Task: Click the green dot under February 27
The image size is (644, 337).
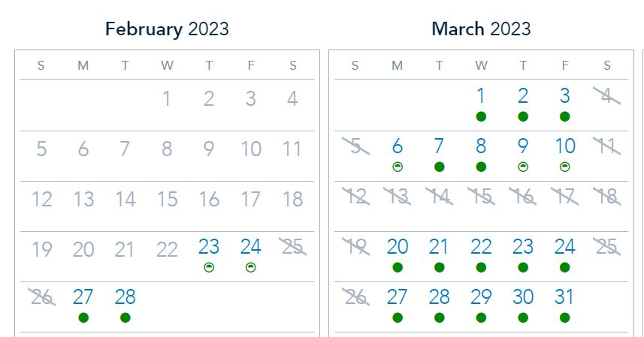Action: [83, 317]
